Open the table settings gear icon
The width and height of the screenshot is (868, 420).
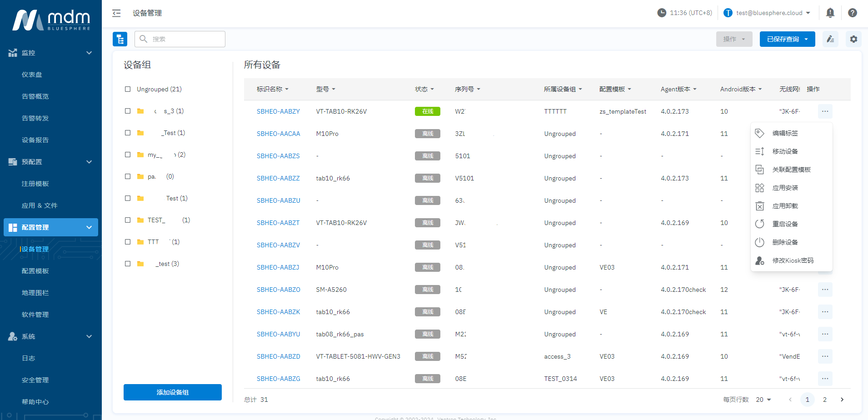(x=853, y=39)
